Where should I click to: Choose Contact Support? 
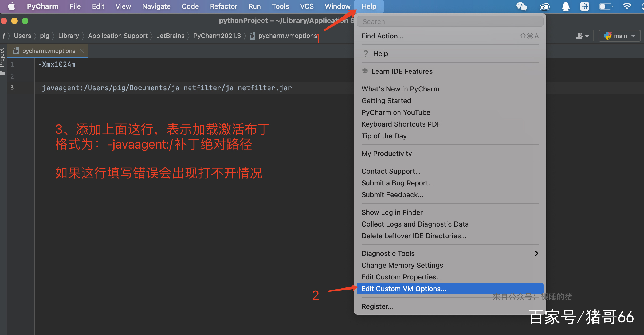coord(450,171)
